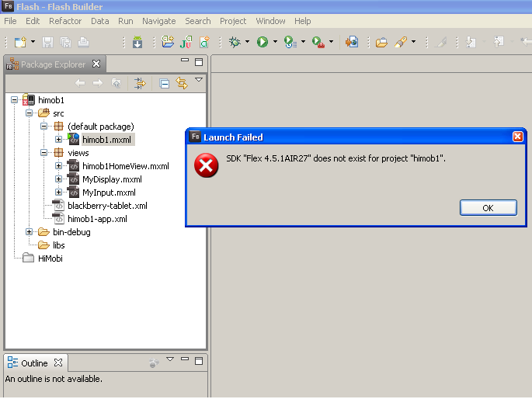This screenshot has height=406, width=532.
Task: Open the File menu
Action: coord(10,21)
